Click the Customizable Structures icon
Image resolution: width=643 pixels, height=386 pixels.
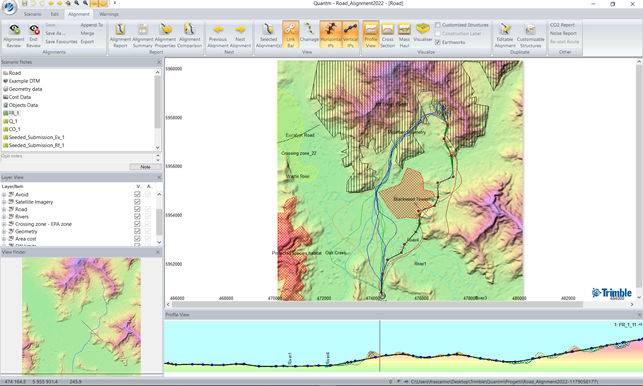[531, 30]
